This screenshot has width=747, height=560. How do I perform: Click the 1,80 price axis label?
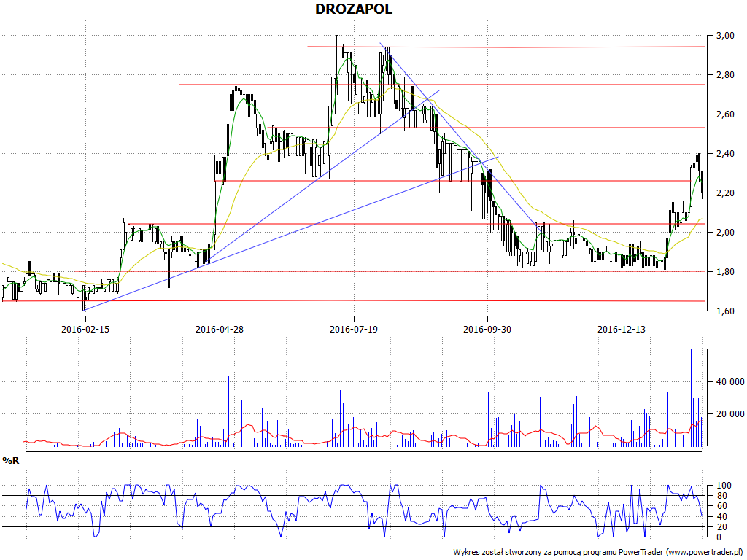pos(724,272)
